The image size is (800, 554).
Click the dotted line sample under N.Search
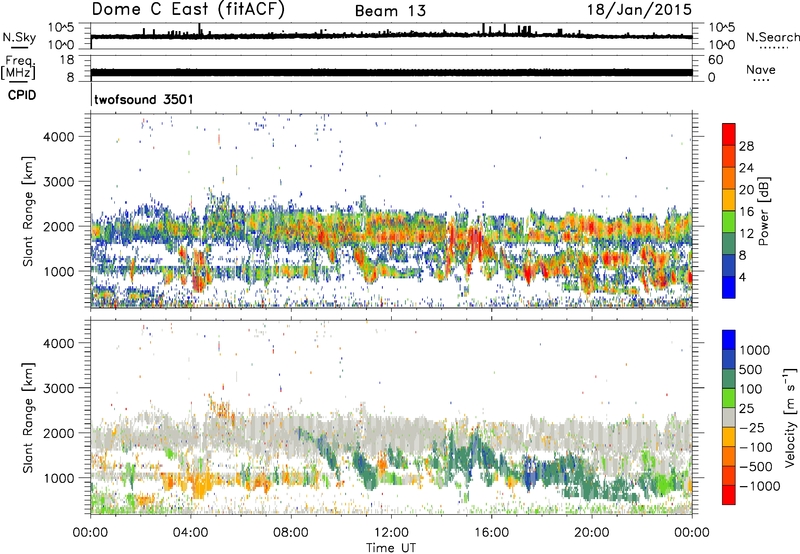coord(773,48)
